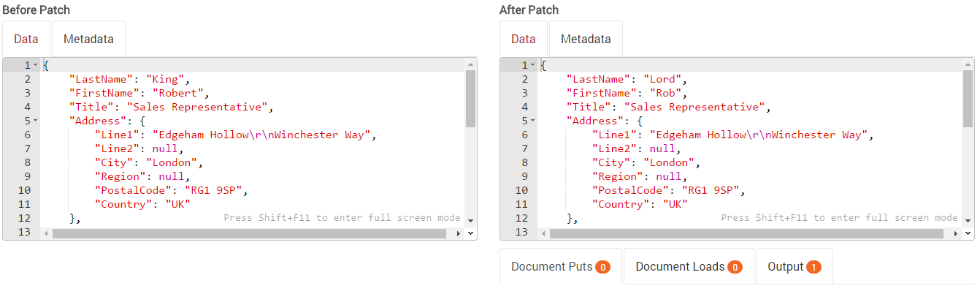The height and width of the screenshot is (286, 980).
Task: Click "UK" country value in Before Patch
Action: point(177,204)
